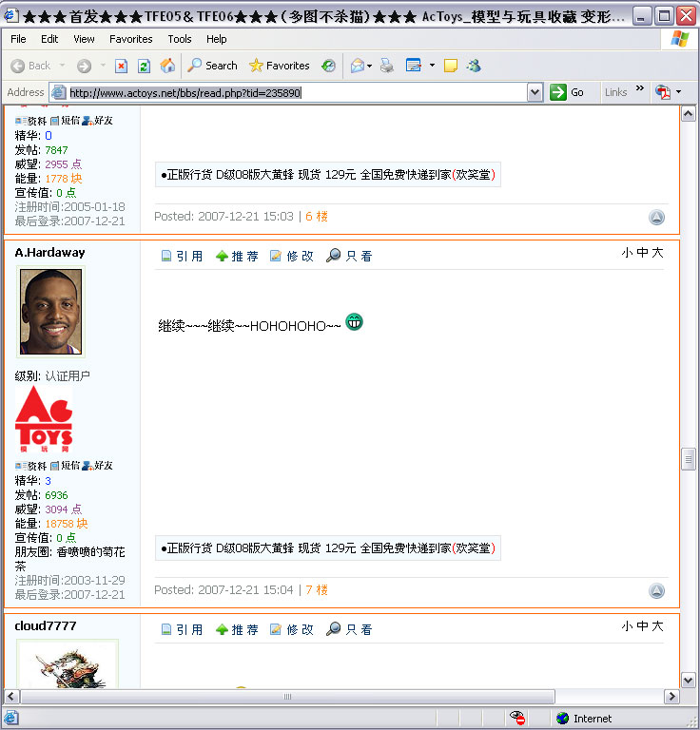Click the vertical scrollbar thumb
This screenshot has height=730, width=700.
click(689, 459)
